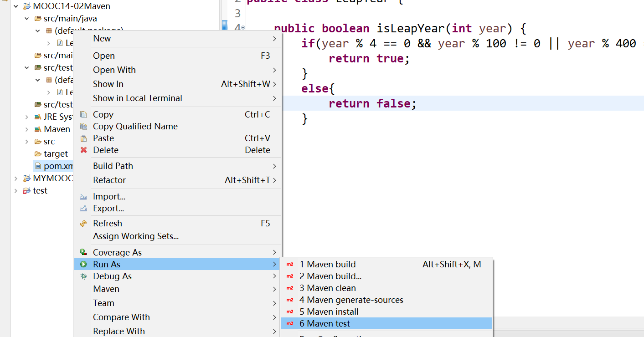This screenshot has height=337, width=644.
Task: Click the 'else{' code line
Action: [x=318, y=89]
